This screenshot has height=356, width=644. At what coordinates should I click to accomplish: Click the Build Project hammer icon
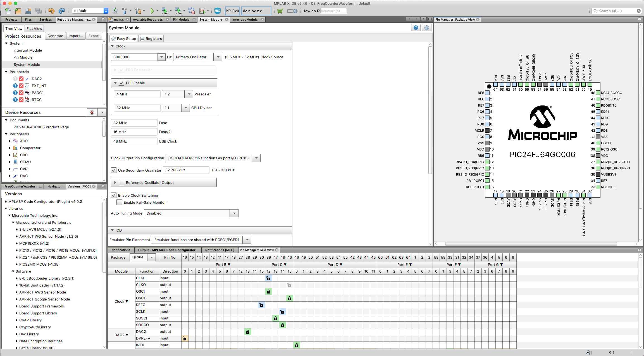coord(124,11)
